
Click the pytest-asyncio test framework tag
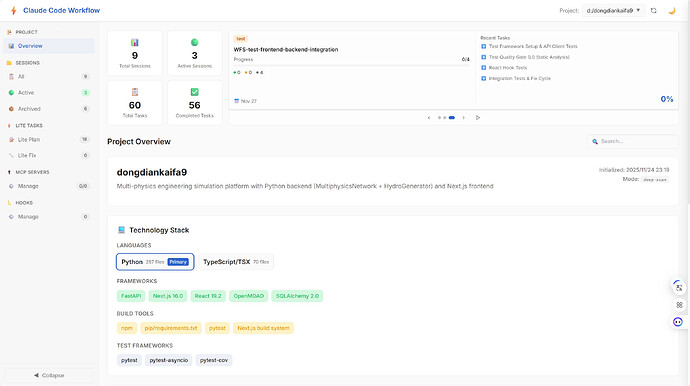coord(169,360)
